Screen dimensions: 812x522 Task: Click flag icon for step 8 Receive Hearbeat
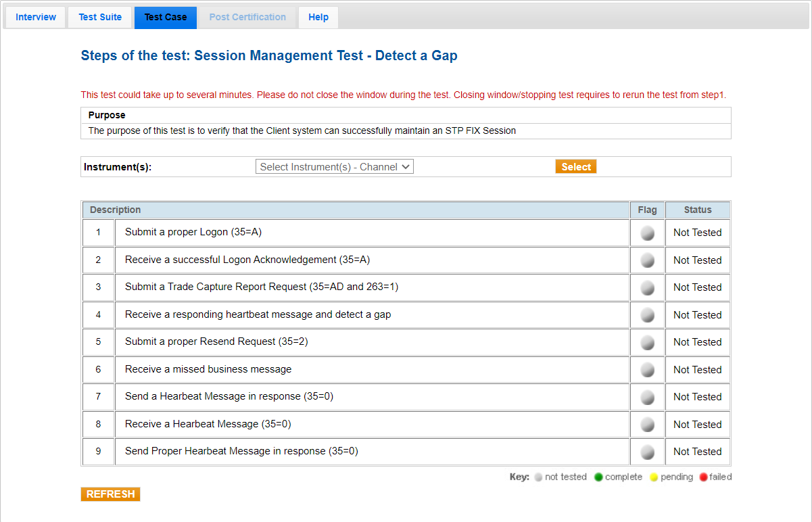(x=647, y=425)
